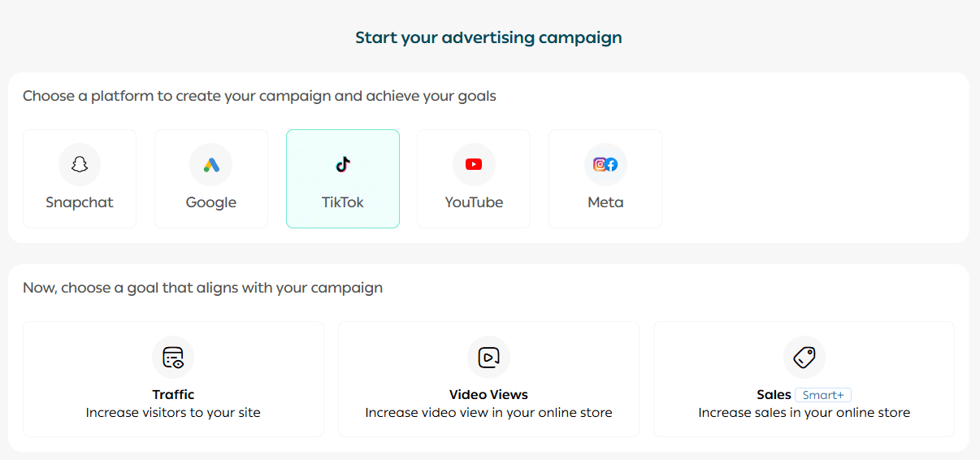Click the Traffic goal title
The image size is (980, 460).
coord(173,395)
